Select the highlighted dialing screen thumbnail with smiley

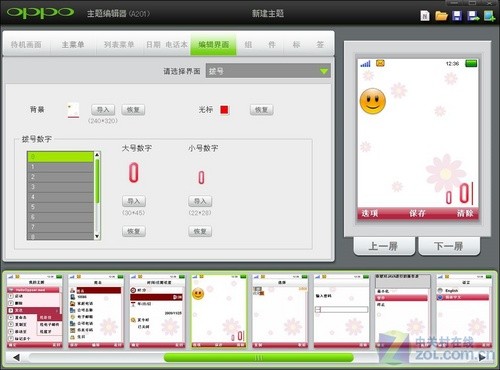[219, 311]
